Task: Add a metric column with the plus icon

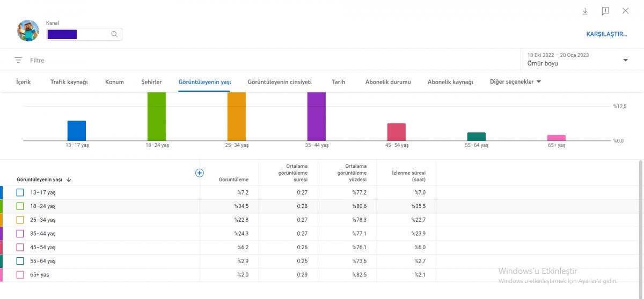Action: 200,173
